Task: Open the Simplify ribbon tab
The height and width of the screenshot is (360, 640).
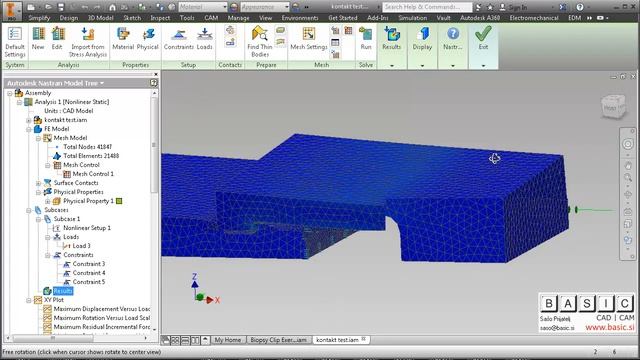Action: [x=39, y=18]
